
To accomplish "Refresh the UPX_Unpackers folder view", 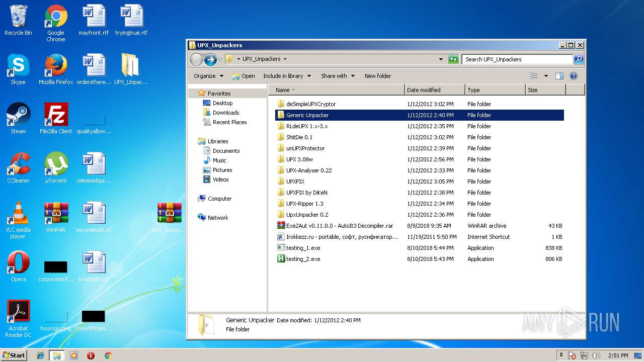I will (453, 59).
